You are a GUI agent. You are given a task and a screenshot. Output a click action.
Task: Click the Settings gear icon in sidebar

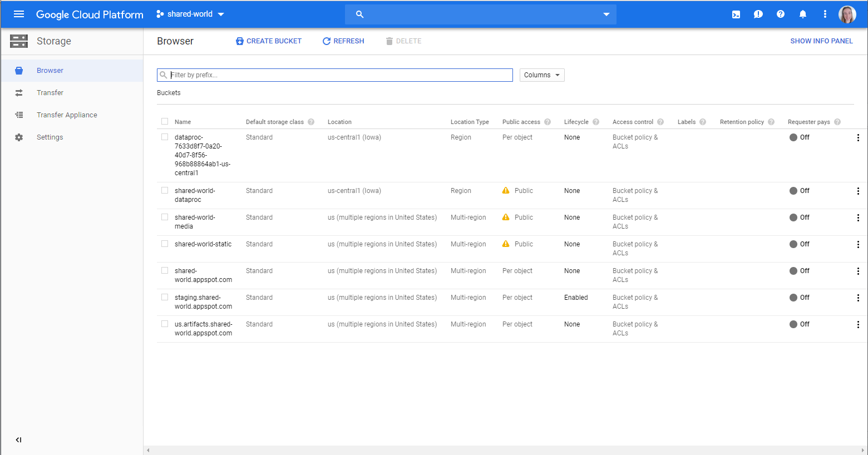click(19, 137)
